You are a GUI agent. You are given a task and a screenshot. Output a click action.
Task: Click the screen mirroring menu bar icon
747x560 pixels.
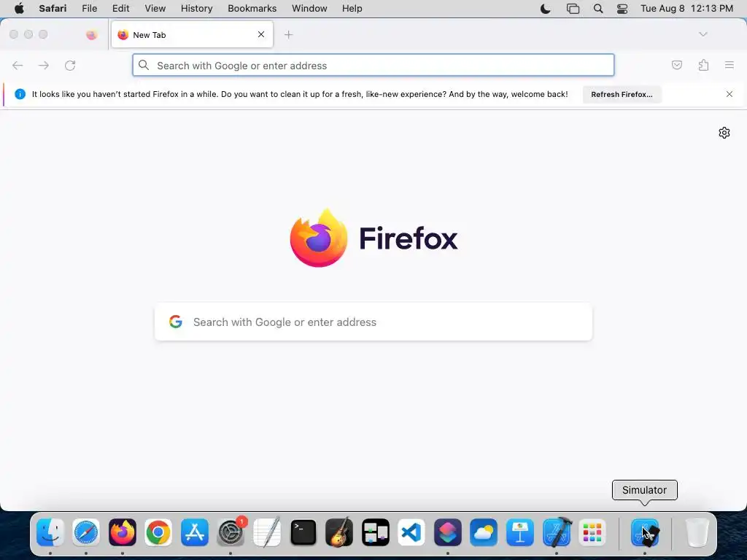(x=573, y=9)
